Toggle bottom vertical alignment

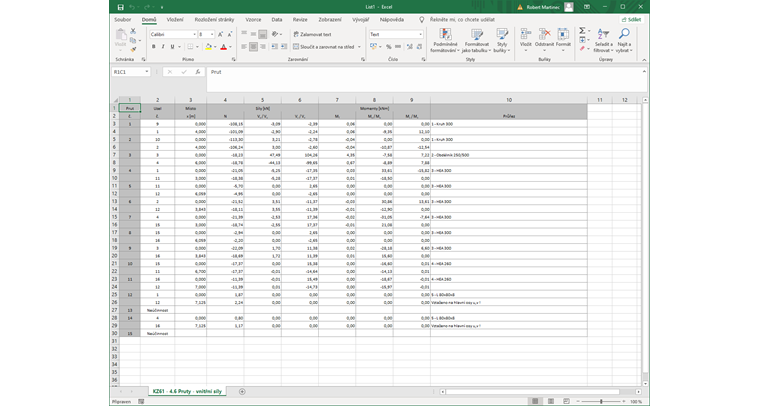[263, 34]
